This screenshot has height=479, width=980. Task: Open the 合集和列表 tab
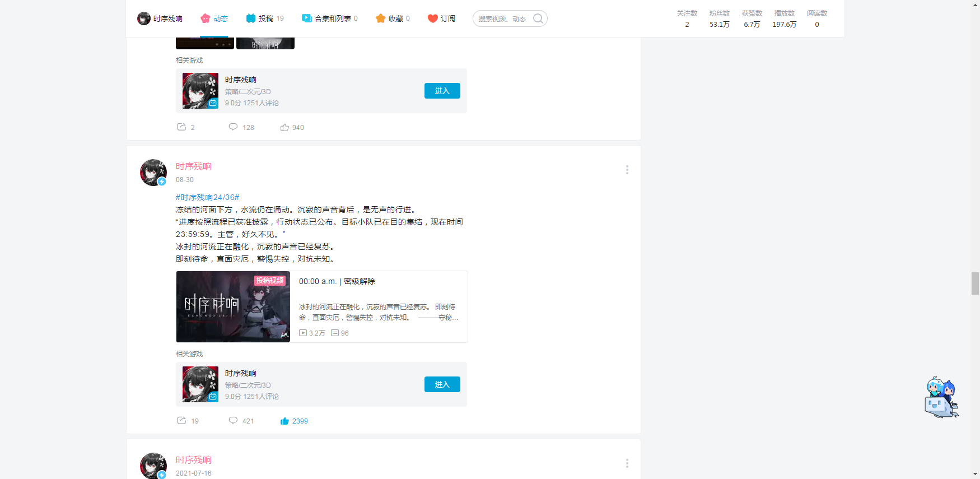[x=330, y=18]
